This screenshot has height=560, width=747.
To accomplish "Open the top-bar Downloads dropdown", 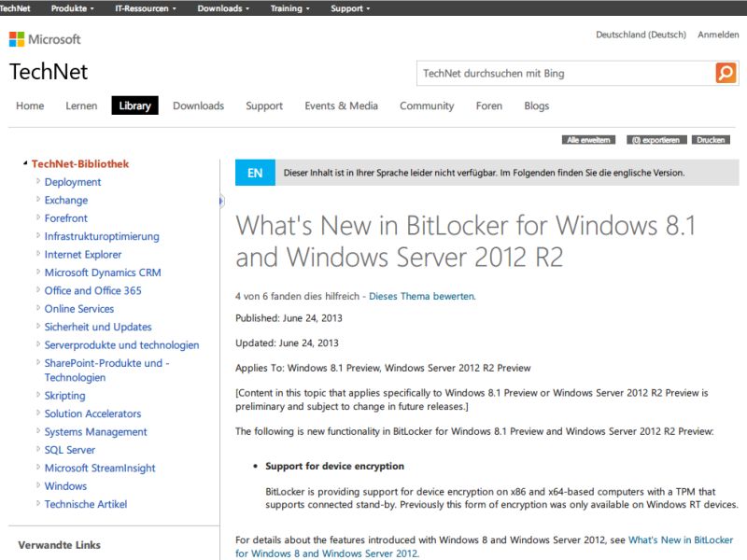I will coord(223,8).
